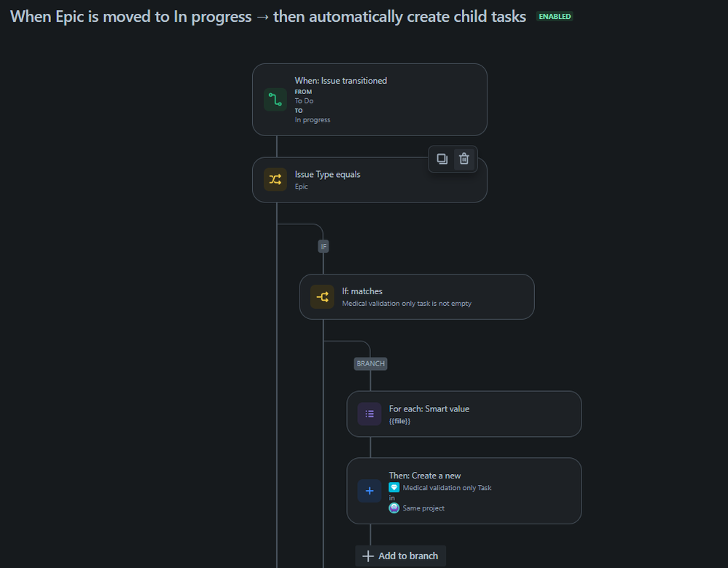Select the purple list icon on For each card
Screen dimensions: 728x568
369,414
